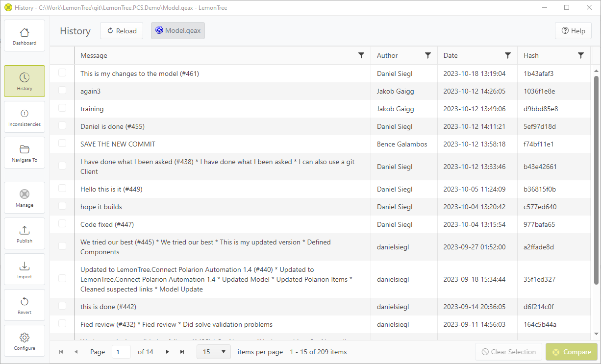Click author 'Bence Galambos'
The height and width of the screenshot is (364, 601).
(x=402, y=144)
